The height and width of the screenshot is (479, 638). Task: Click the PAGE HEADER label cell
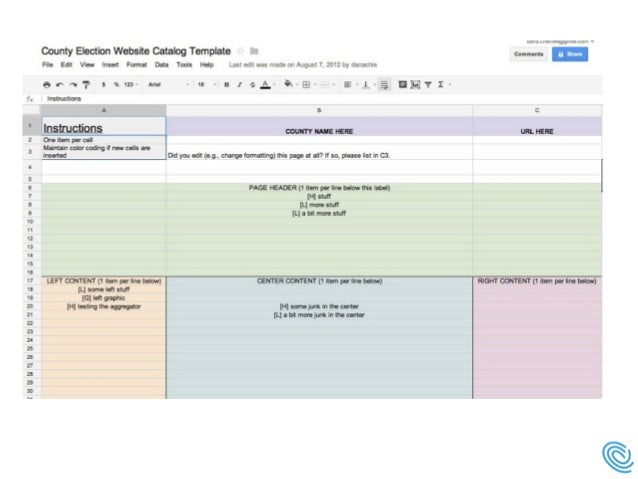(319, 188)
